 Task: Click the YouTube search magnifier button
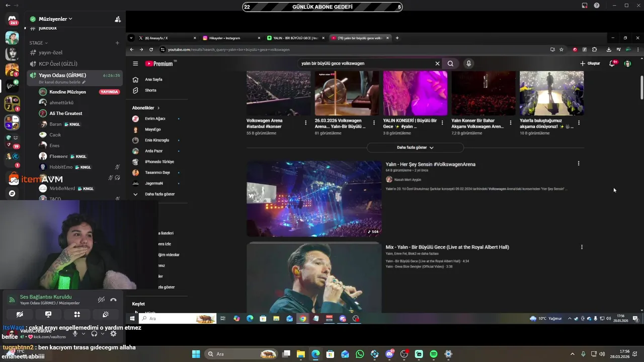[x=450, y=63]
